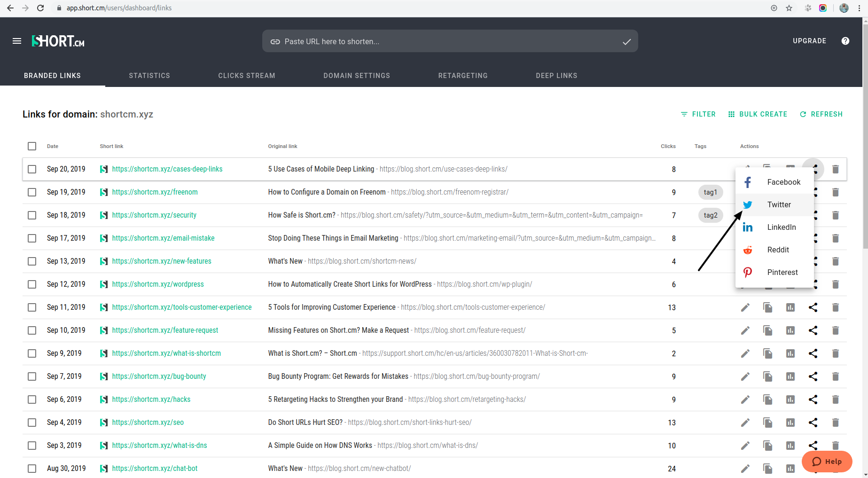
Task: View statistics for tools-customer-experience link
Action: click(x=790, y=307)
